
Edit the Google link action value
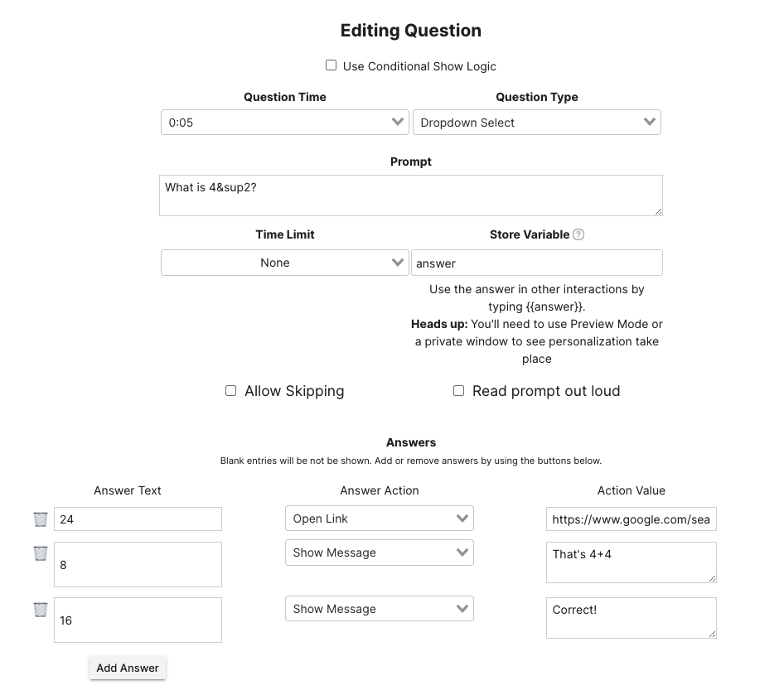pyautogui.click(x=631, y=519)
